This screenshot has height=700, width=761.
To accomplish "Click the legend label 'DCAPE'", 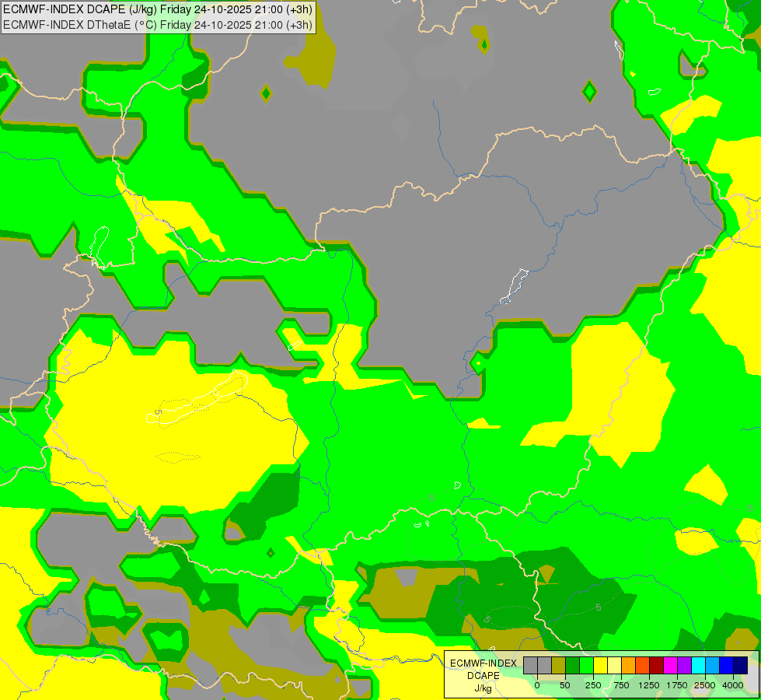I will coord(483,676).
